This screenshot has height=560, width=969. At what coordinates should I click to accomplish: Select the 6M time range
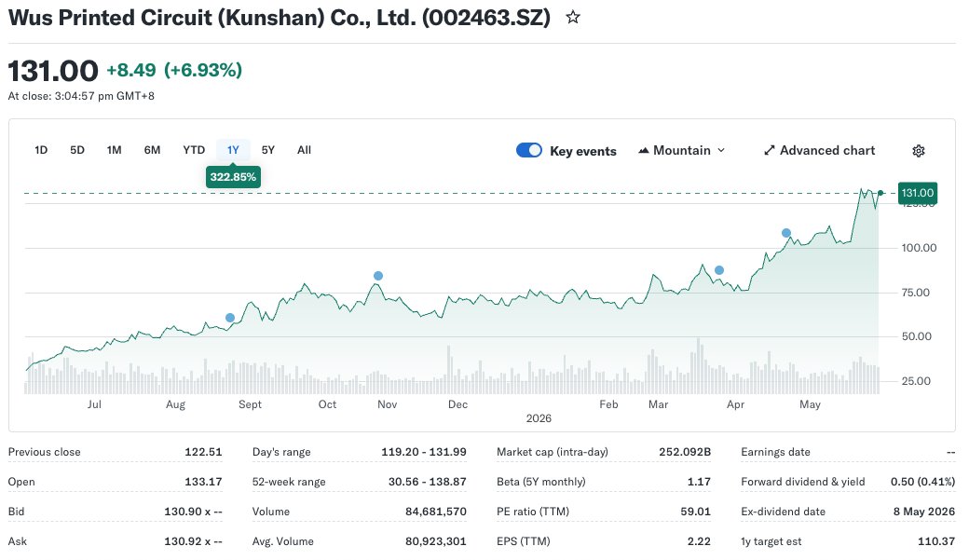(x=152, y=150)
